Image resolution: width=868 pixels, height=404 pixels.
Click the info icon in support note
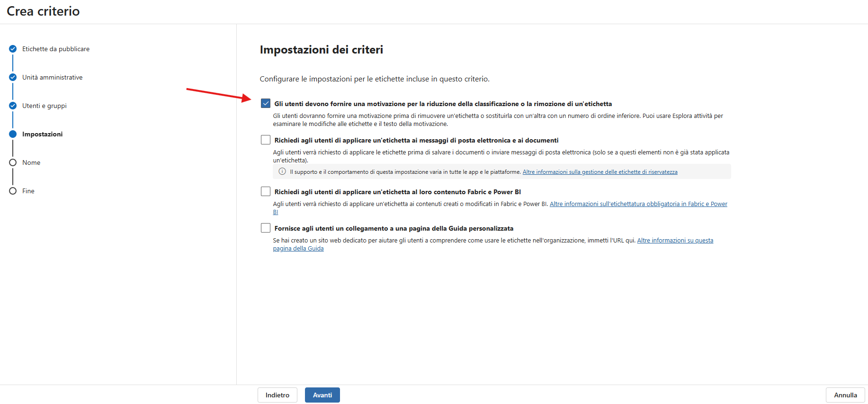click(x=282, y=171)
